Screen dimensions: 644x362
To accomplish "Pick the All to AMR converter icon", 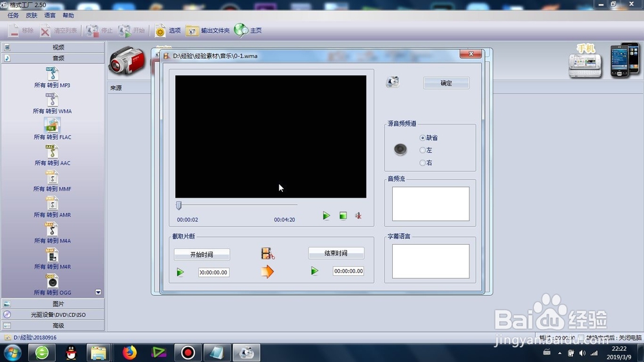I will (52, 204).
